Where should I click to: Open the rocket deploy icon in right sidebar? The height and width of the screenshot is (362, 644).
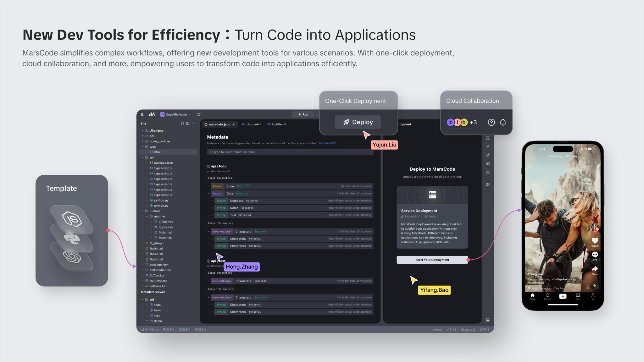pyautogui.click(x=488, y=155)
